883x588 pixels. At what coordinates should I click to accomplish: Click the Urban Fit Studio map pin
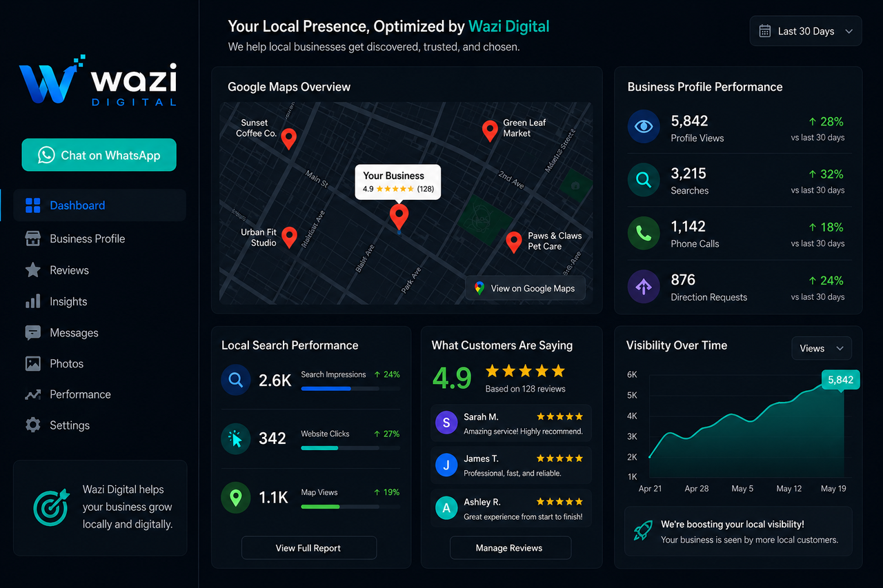pos(289,238)
